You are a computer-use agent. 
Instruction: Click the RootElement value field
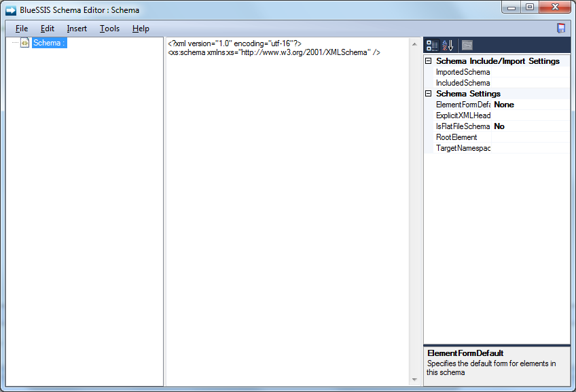530,137
